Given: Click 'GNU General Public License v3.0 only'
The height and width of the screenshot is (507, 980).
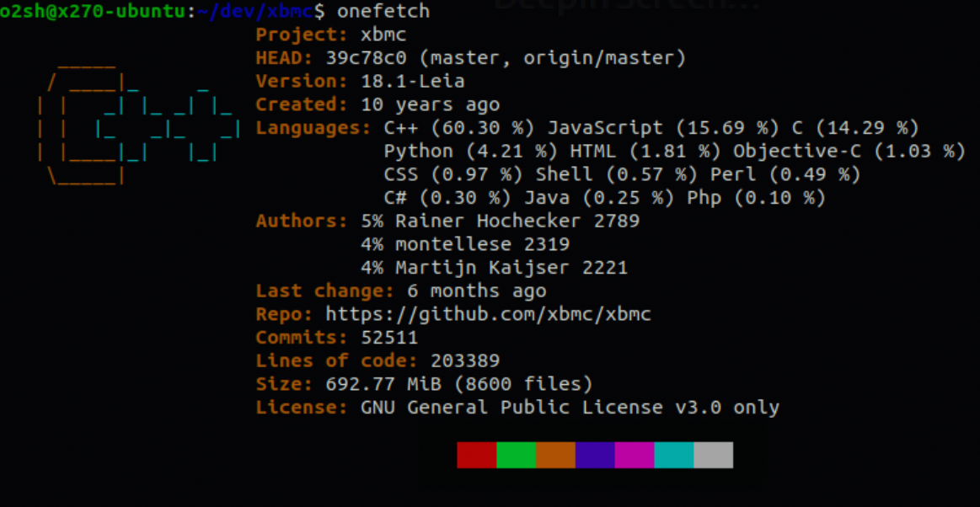Looking at the screenshot, I should coord(570,408).
